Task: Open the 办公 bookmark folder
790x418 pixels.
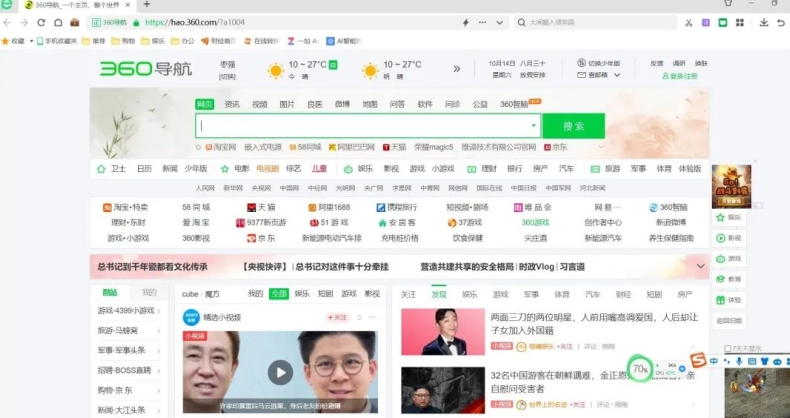Action: [x=182, y=41]
